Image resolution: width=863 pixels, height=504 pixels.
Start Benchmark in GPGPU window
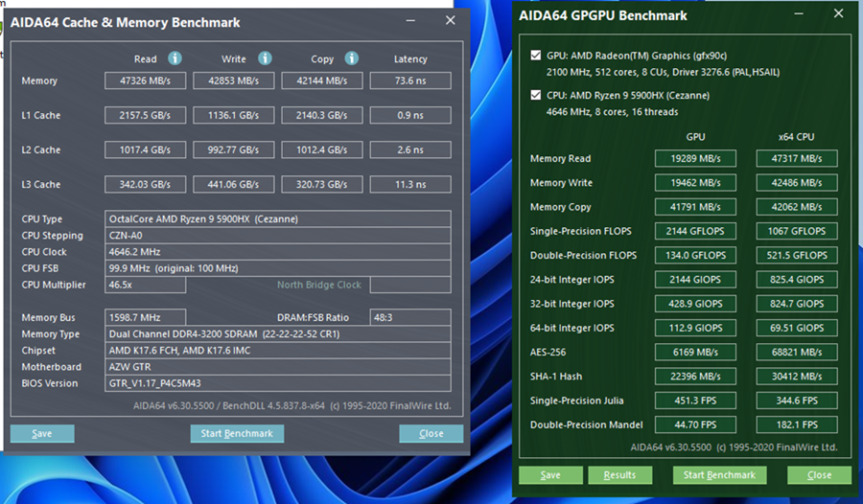click(719, 475)
